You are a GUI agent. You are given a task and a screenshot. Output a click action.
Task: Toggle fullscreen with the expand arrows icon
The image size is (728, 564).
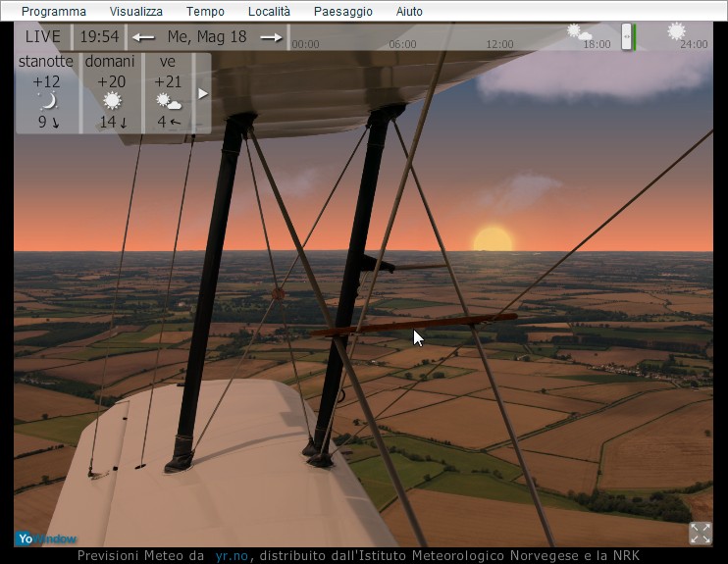[x=701, y=533]
